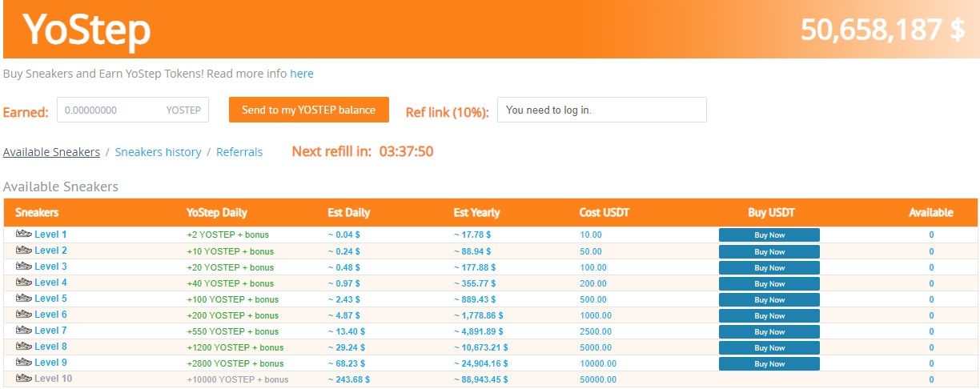Screen dimensions: 980x389
Task: Click the sneaker icon beside Level 3
Action: coord(23,267)
